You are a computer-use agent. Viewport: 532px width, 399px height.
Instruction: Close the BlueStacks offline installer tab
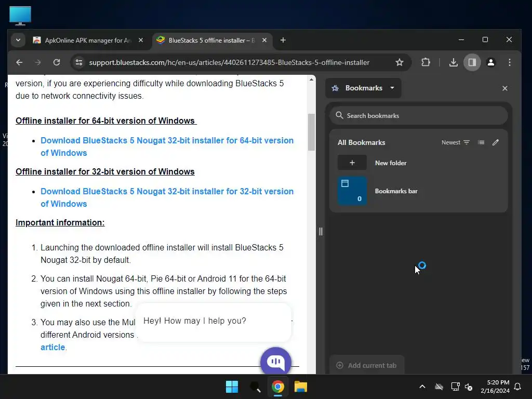[264, 41]
